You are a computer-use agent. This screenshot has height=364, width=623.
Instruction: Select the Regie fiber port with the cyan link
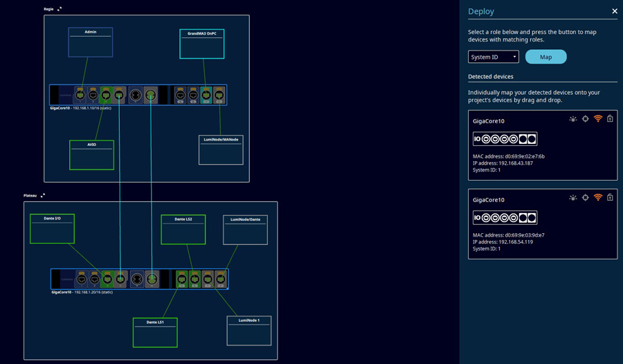[x=151, y=95]
